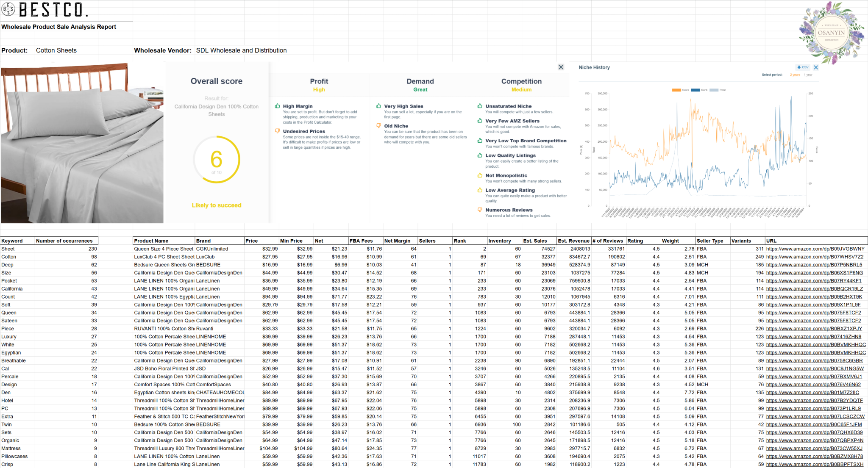Switch chart period to 1 year
Viewport: 868px width, 468px height.
click(808, 75)
